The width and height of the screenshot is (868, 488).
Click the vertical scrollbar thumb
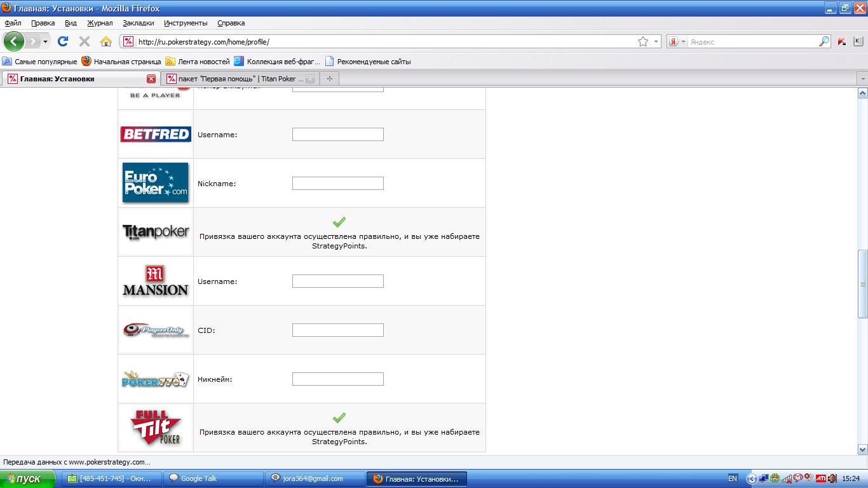click(862, 284)
